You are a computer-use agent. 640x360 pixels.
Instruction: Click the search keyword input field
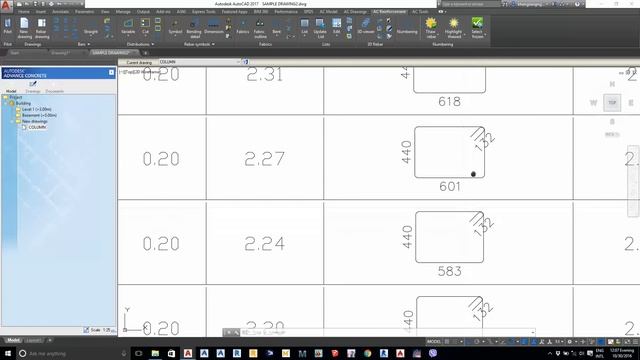pyautogui.click(x=470, y=4)
